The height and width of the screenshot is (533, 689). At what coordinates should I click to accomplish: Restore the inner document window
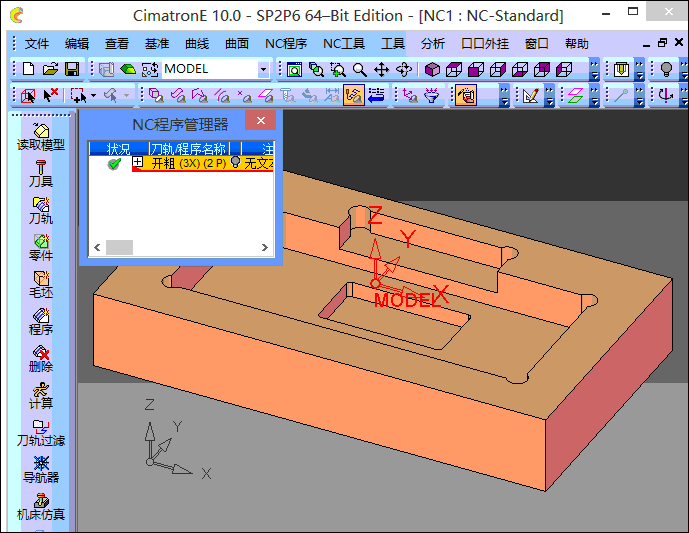(663, 43)
